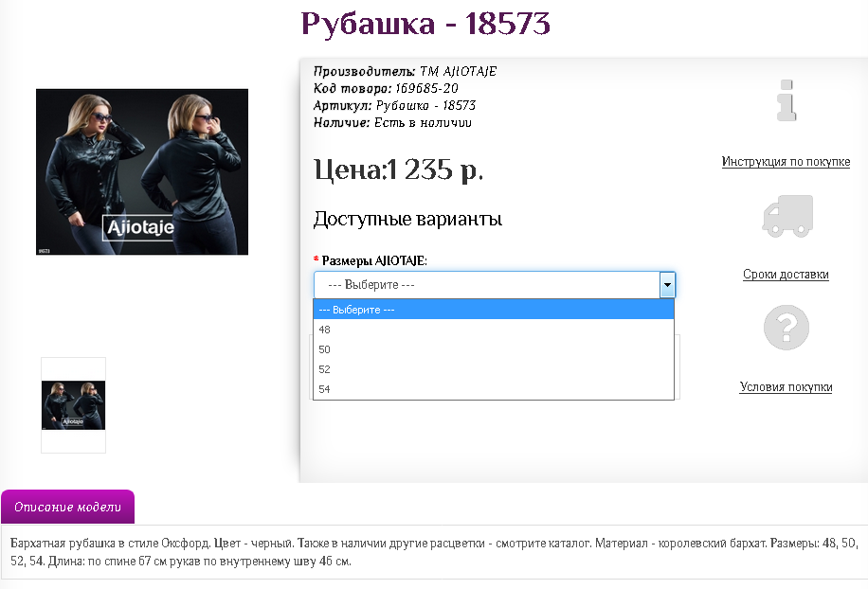Click the "Доступные варианты" heading
The height and width of the screenshot is (589, 868).
408,219
